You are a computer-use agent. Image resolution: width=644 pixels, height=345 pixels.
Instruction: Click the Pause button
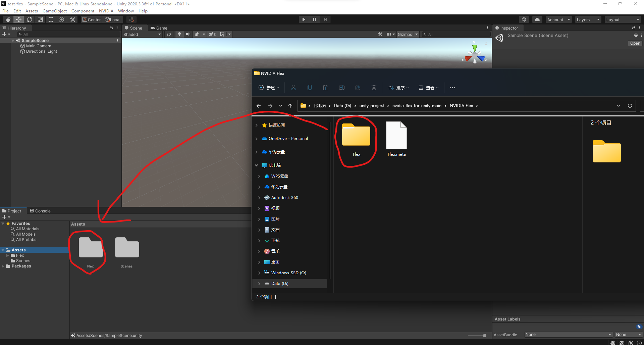click(315, 19)
